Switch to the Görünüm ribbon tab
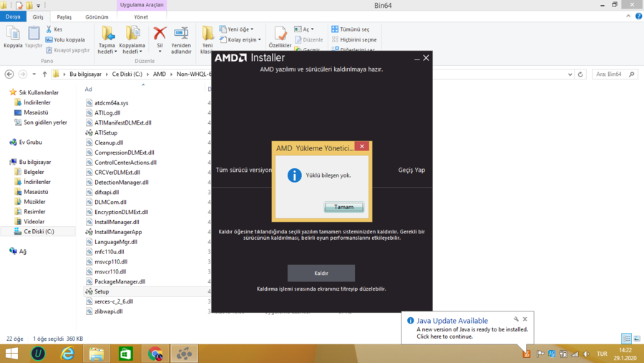The image size is (644, 363). [x=97, y=17]
